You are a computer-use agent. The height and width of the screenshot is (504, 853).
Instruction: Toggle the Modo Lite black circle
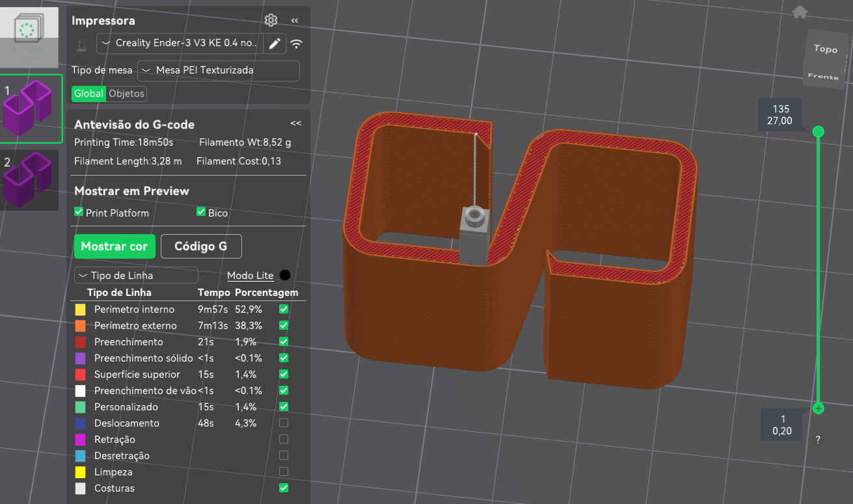[x=285, y=275]
